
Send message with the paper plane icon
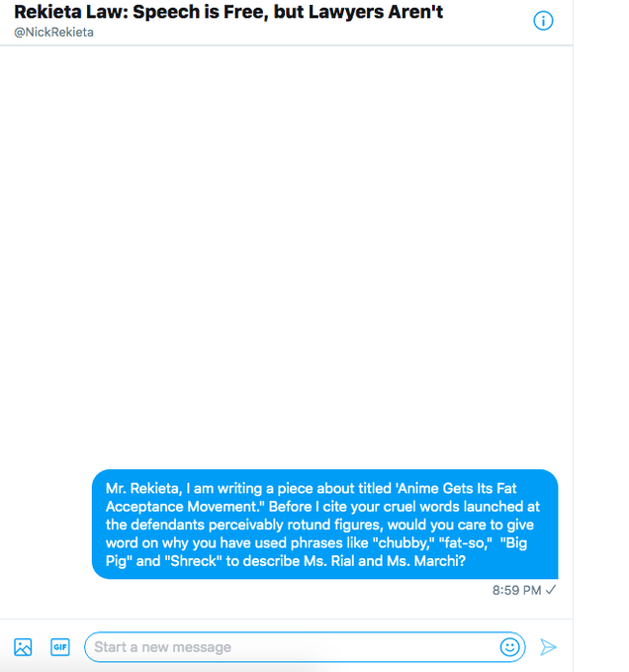pyautogui.click(x=548, y=646)
